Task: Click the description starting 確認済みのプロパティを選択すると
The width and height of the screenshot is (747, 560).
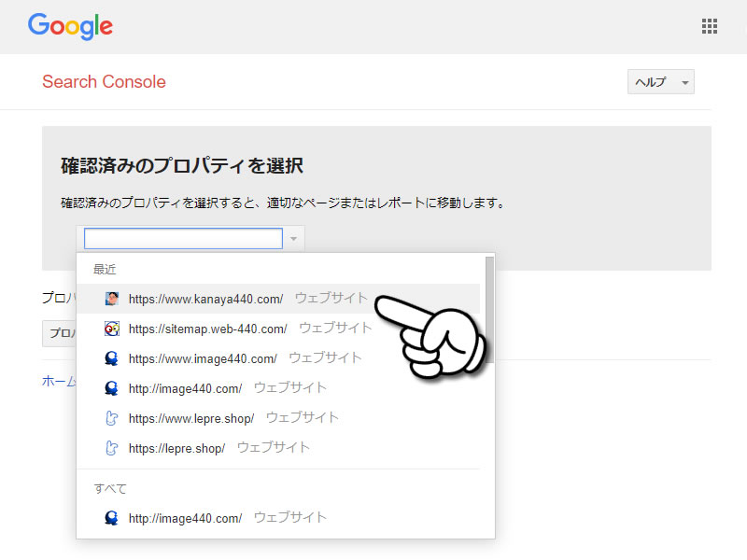Action: click(x=283, y=203)
